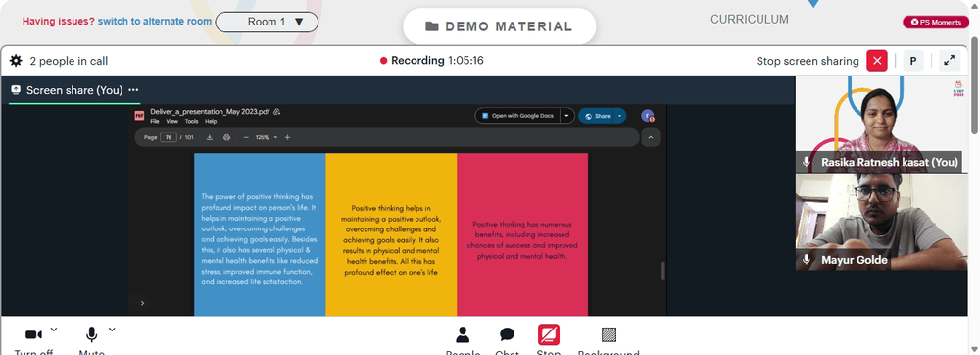980x355 pixels.
Task: Click the '2 people in call' label
Action: [69, 61]
